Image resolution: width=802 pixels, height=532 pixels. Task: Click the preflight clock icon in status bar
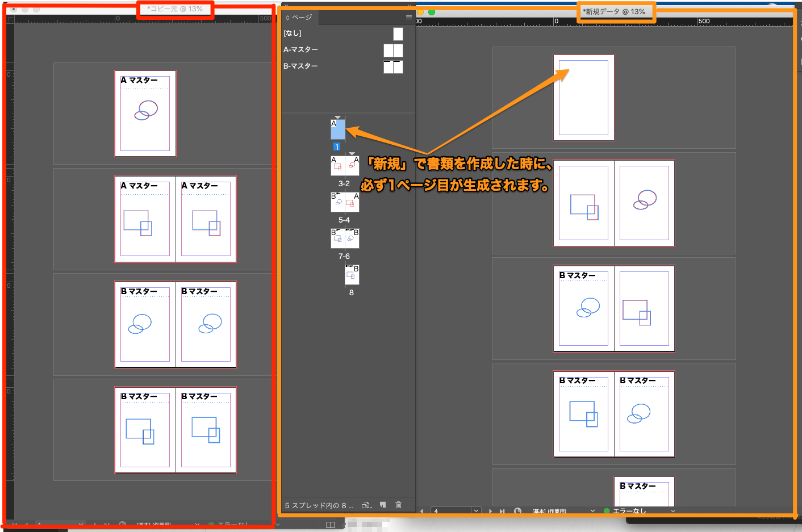(519, 510)
